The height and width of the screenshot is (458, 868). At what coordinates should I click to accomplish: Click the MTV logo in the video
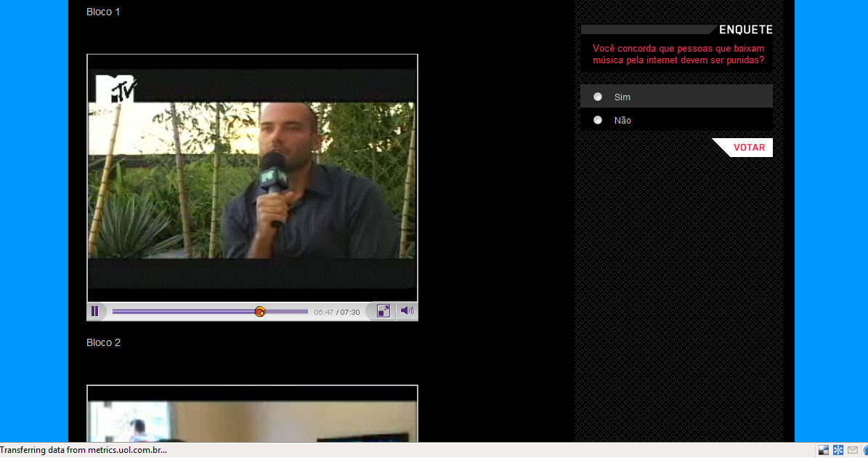coord(116,88)
